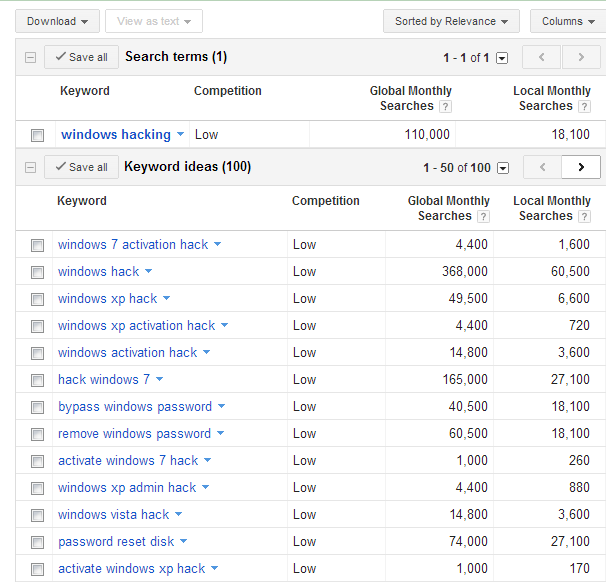The height and width of the screenshot is (582, 606).
Task: Open the Columns dropdown
Action: pyautogui.click(x=568, y=21)
